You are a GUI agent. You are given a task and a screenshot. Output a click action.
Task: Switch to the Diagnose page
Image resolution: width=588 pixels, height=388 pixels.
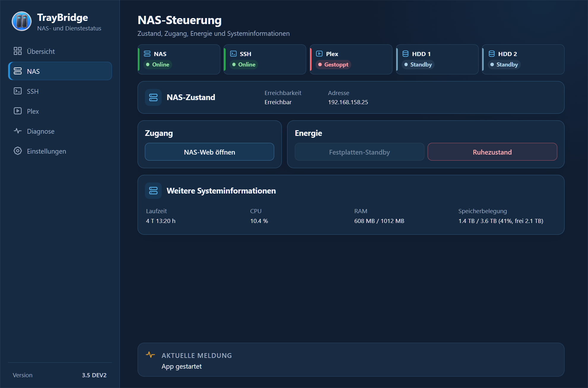click(x=60, y=131)
